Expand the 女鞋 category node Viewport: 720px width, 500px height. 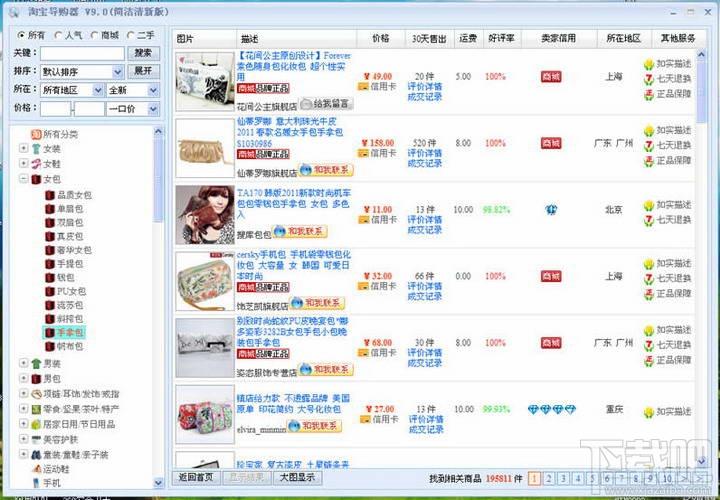pyautogui.click(x=23, y=163)
